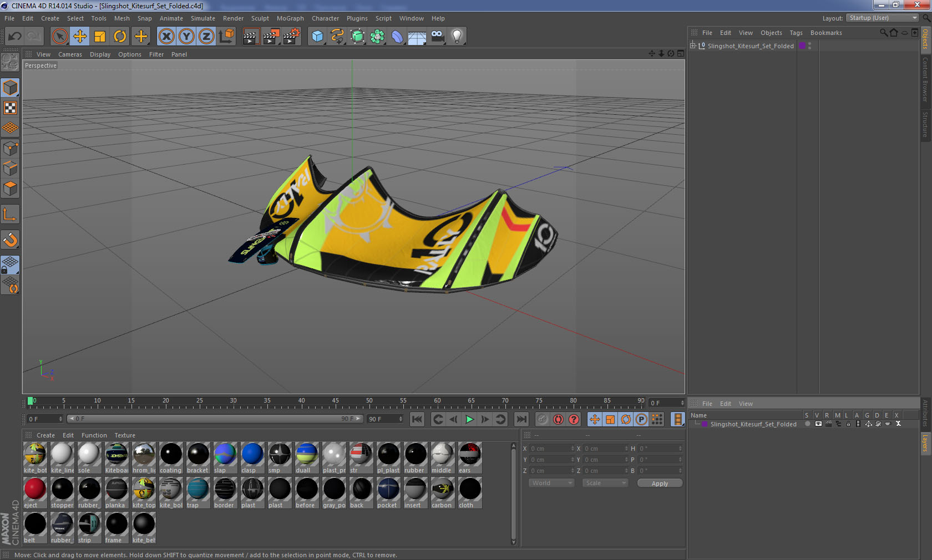Click the Undo arrow icon

(15, 37)
